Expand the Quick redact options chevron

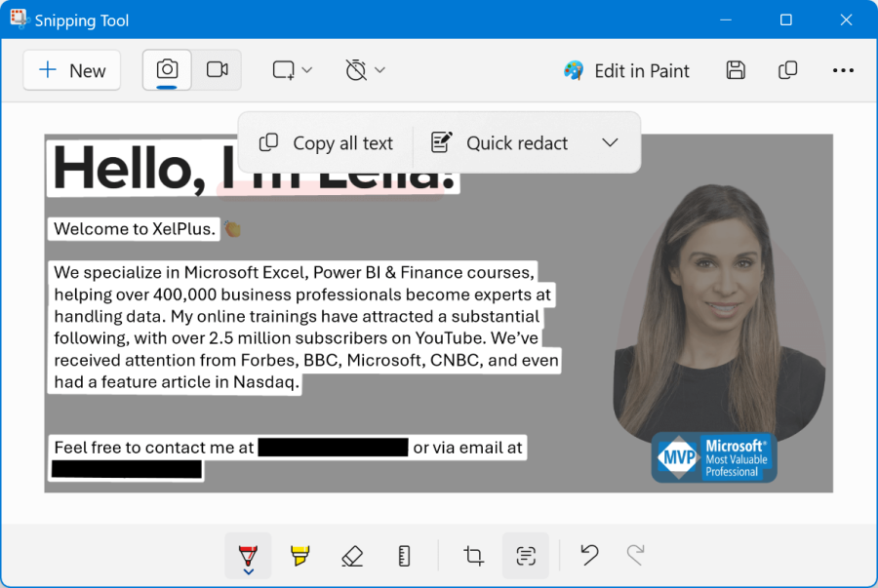point(610,142)
